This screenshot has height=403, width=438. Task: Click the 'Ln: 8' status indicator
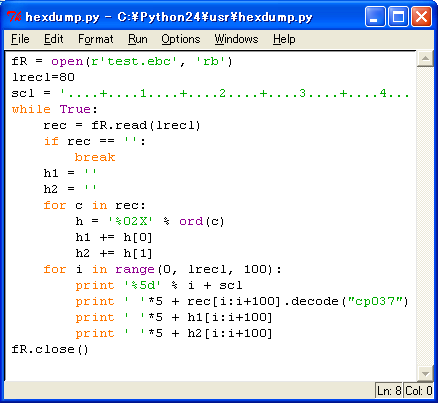[x=389, y=390]
